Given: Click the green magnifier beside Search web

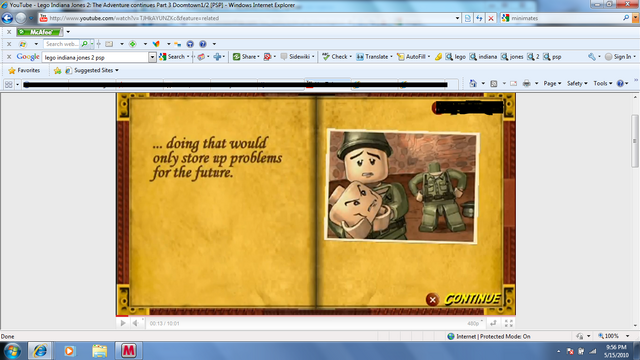Looking at the screenshot, I should (x=84, y=44).
